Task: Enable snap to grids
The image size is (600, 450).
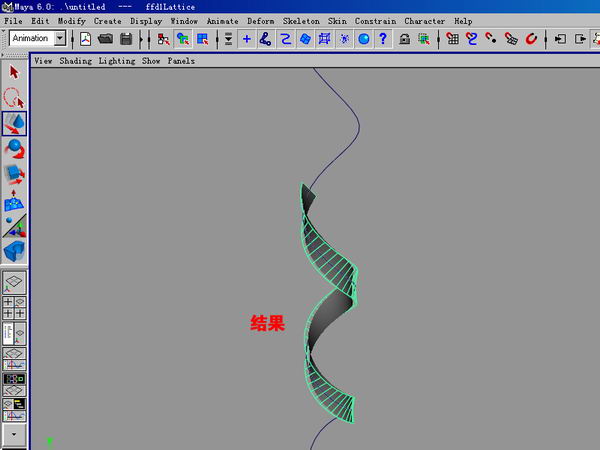Action: tap(452, 39)
